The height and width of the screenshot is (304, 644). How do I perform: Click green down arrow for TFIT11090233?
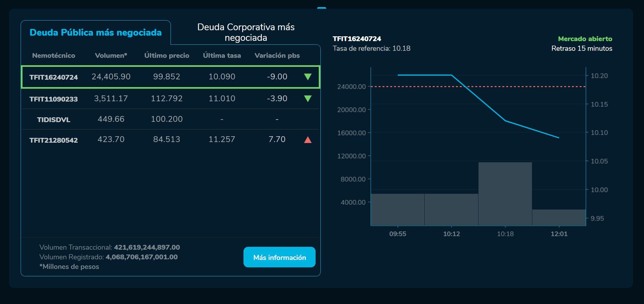click(x=308, y=99)
